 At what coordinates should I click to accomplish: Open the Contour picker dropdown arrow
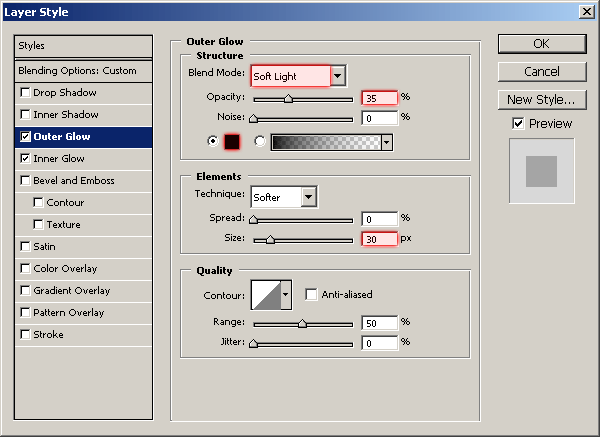[286, 295]
